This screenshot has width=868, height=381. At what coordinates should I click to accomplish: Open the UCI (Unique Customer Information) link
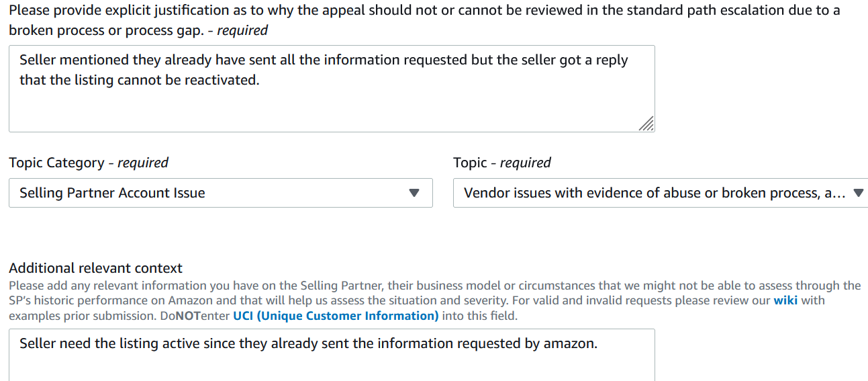[x=336, y=316]
